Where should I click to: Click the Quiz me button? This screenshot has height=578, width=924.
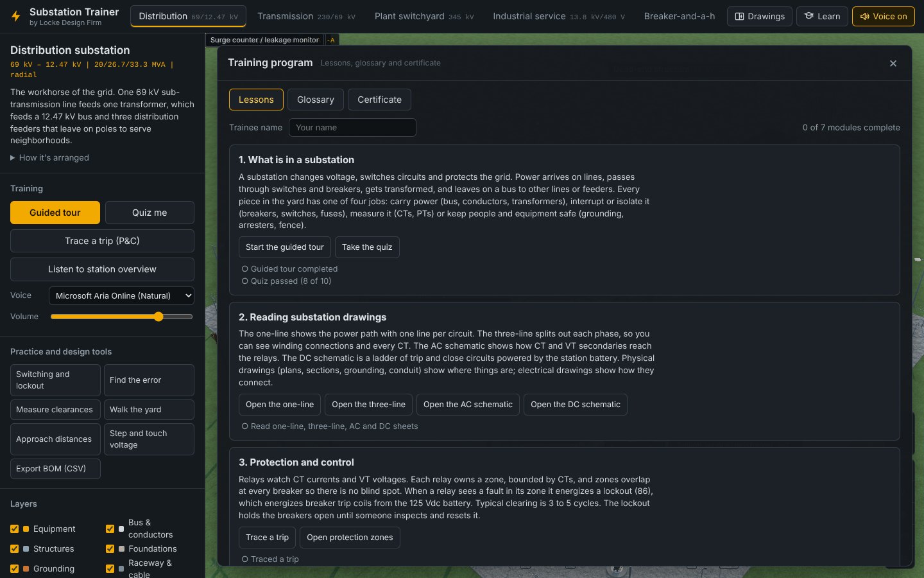click(x=150, y=213)
